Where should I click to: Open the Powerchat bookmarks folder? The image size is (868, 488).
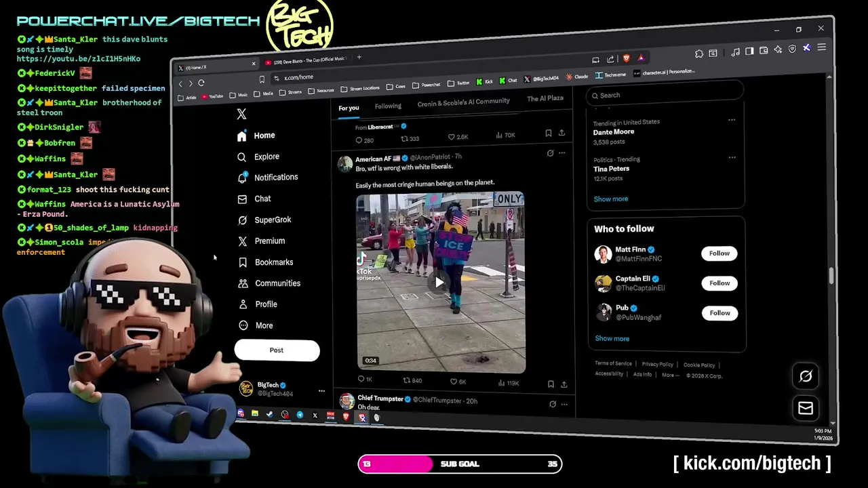[x=427, y=85]
